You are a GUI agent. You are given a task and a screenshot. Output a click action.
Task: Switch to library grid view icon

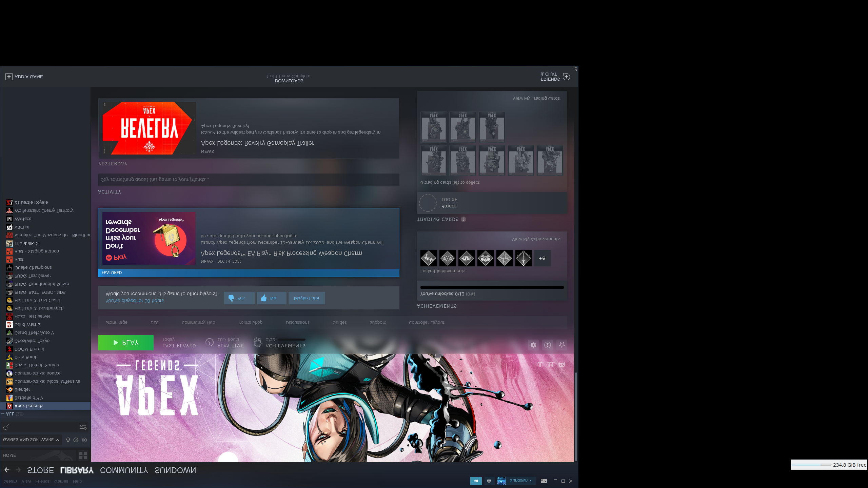click(83, 455)
